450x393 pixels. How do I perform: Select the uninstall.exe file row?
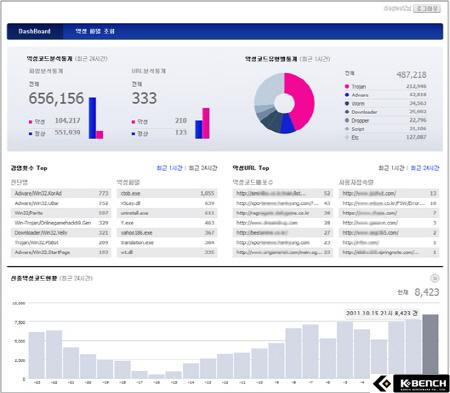[167, 213]
